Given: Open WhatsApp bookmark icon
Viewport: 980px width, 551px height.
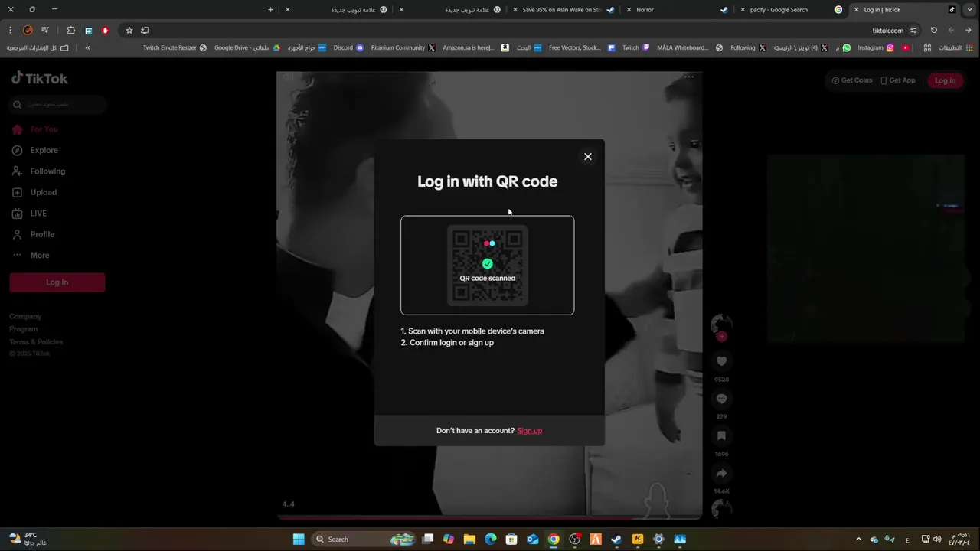Looking at the screenshot, I should click(x=846, y=47).
